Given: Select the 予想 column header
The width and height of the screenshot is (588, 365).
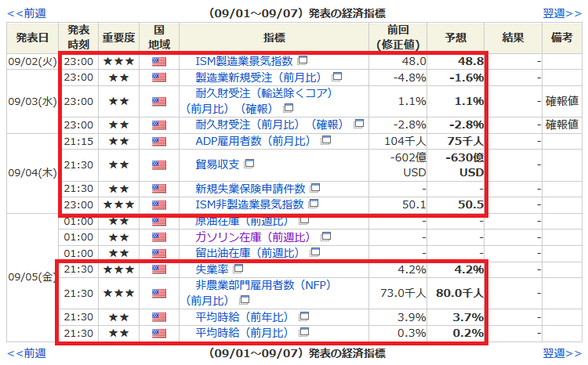Looking at the screenshot, I should 456,38.
